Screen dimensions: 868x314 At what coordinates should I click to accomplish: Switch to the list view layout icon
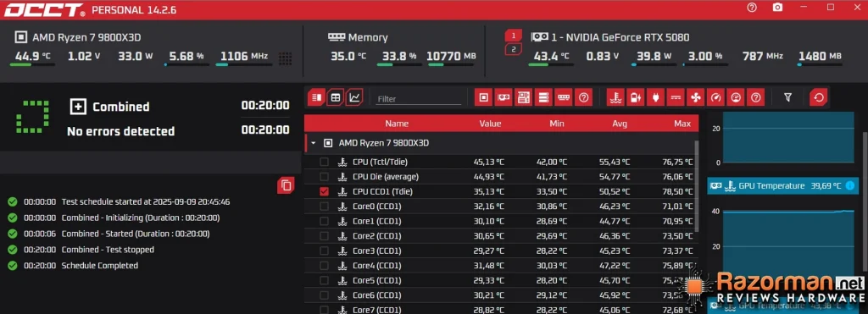pyautogui.click(x=316, y=97)
